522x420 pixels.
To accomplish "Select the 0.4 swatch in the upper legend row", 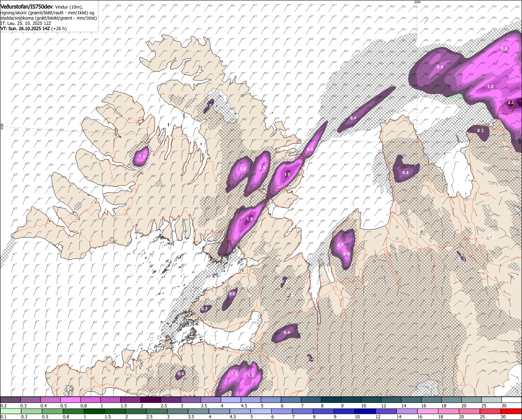I will (x=50, y=400).
